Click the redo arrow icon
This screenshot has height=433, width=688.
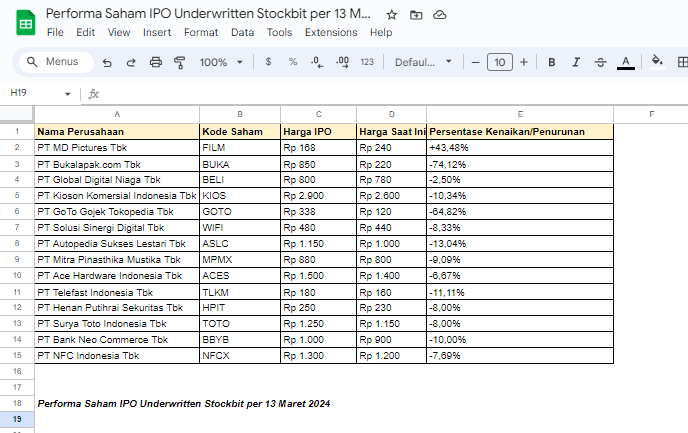point(131,62)
